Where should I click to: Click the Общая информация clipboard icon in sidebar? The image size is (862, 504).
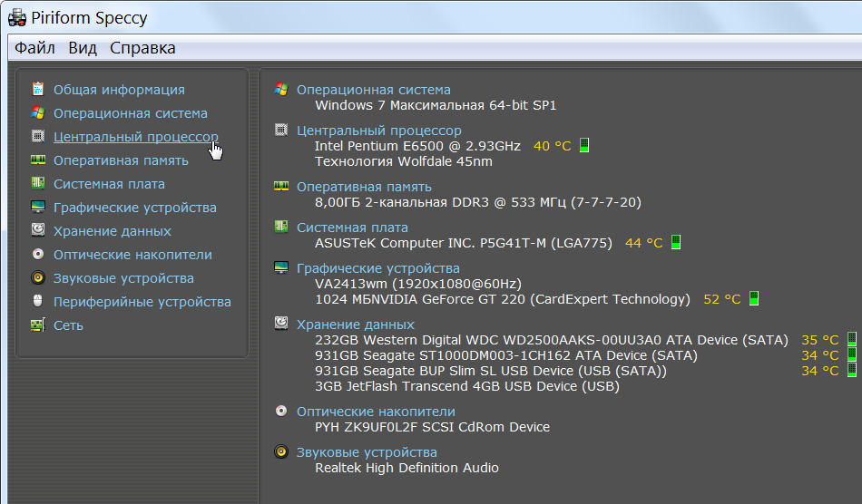tap(38, 89)
